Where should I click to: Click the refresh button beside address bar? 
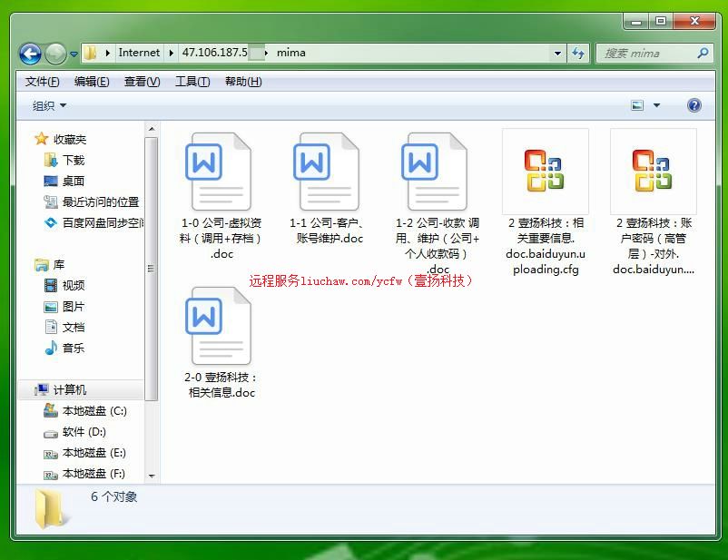(x=578, y=54)
